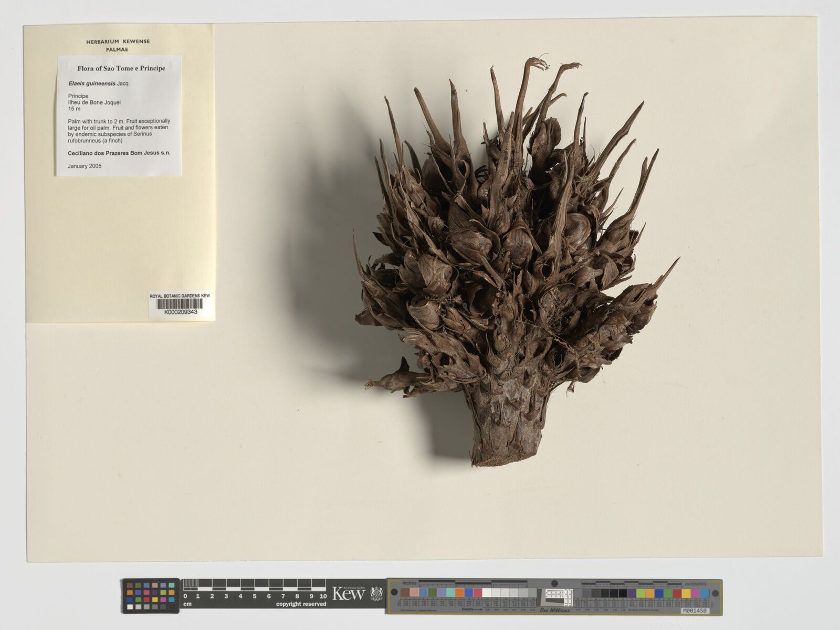This screenshot has width=840, height=630.
Task: Click the 'HERBARIUM KEWENSE' header text
Action: click(118, 41)
